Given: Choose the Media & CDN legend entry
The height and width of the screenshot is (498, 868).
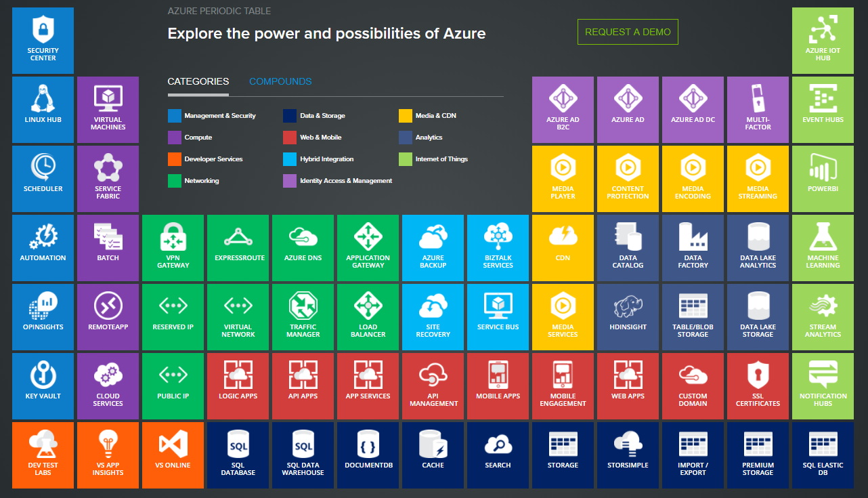Looking at the screenshot, I should pyautogui.click(x=427, y=116).
